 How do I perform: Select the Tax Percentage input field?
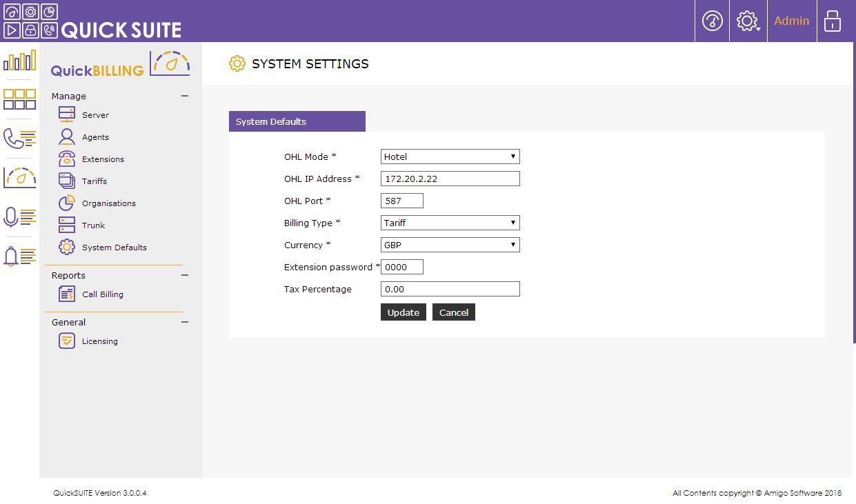point(450,289)
